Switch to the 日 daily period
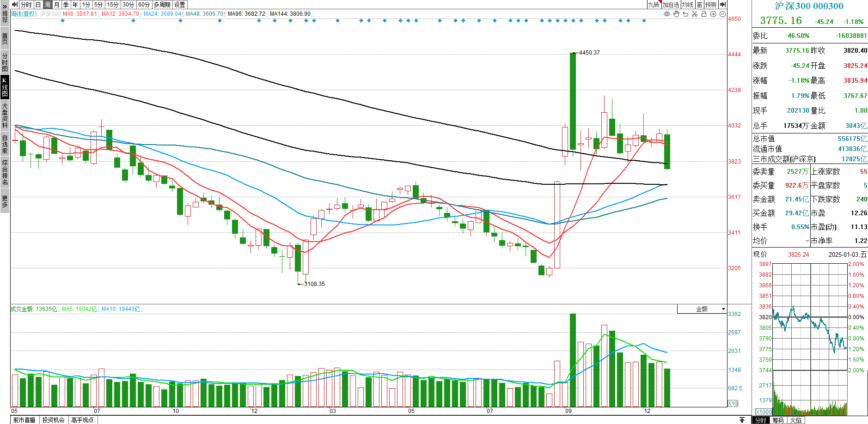 [38, 5]
